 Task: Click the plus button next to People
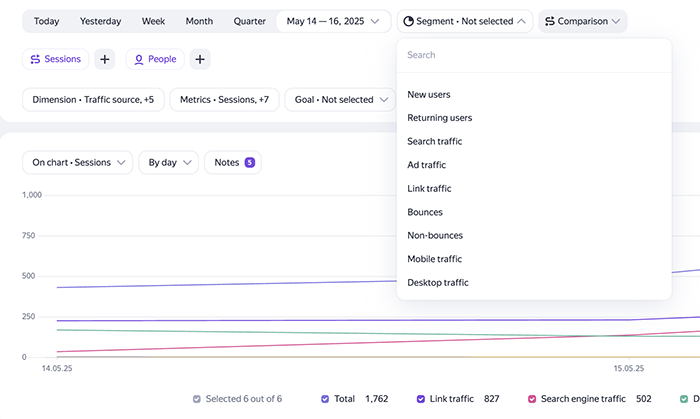(200, 59)
